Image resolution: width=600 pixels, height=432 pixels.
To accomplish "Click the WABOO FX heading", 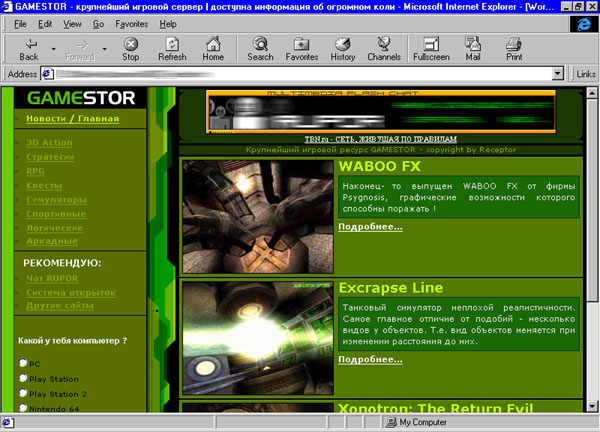I will click(x=380, y=166).
